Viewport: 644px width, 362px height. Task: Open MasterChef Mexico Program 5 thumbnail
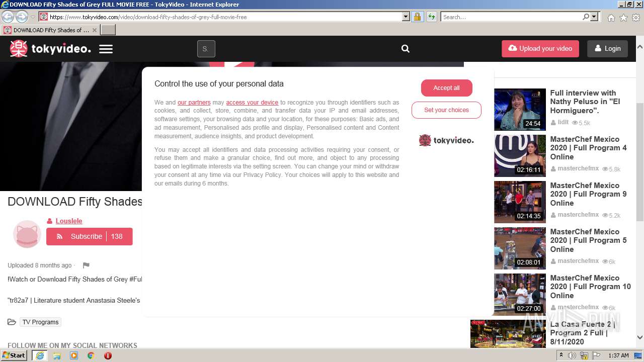(520, 248)
